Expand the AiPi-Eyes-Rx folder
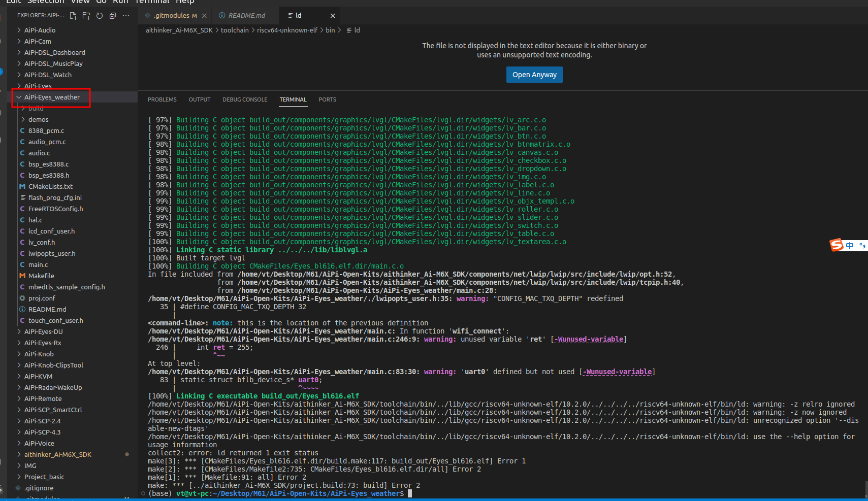This screenshot has height=501, width=868. 72,343
